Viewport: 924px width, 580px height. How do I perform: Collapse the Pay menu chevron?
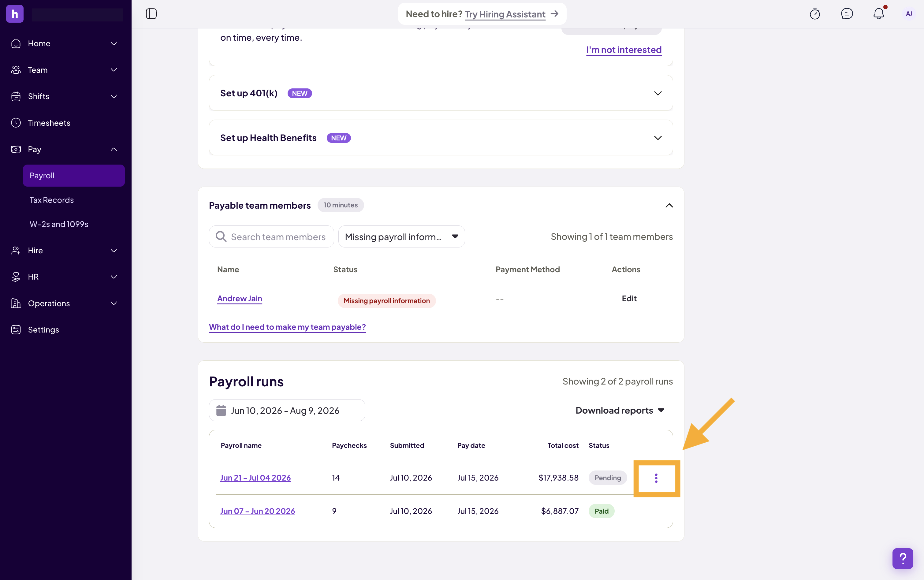click(x=114, y=149)
